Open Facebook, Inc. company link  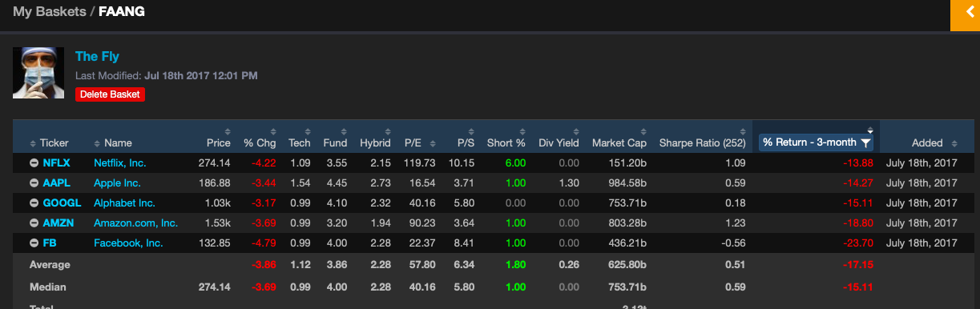tap(128, 243)
